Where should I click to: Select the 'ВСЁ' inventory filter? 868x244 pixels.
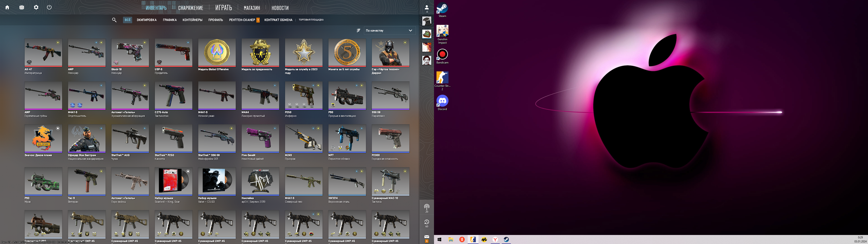128,20
